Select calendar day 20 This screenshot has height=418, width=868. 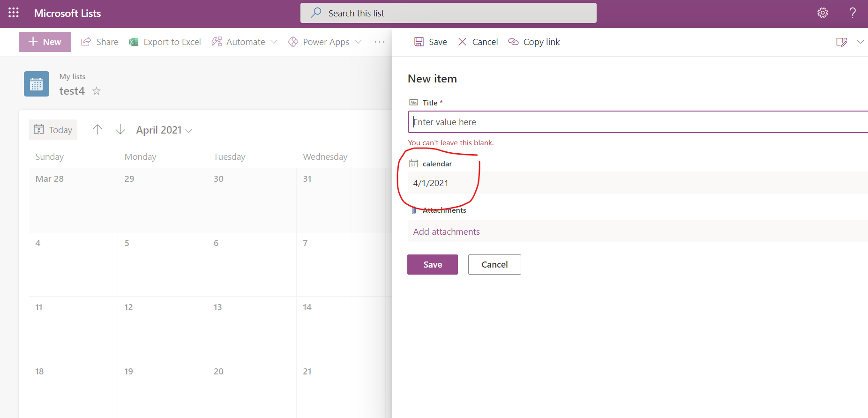(252, 389)
